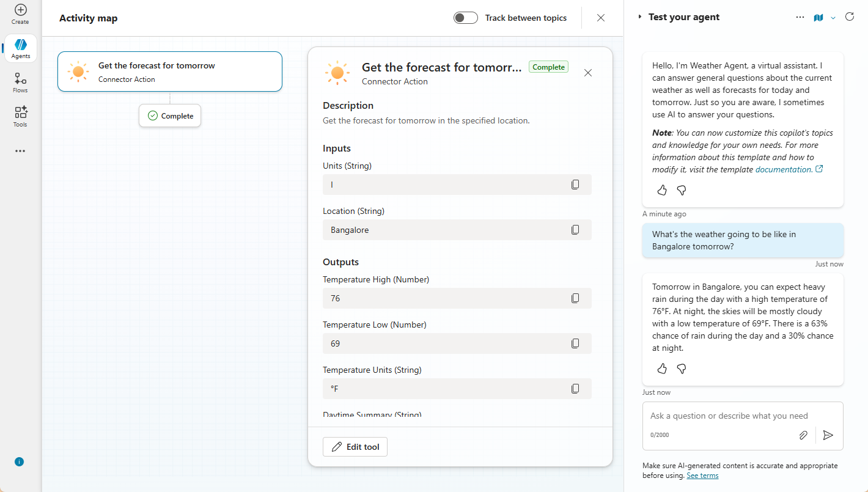Open Tools in the left sidebar

pyautogui.click(x=20, y=116)
